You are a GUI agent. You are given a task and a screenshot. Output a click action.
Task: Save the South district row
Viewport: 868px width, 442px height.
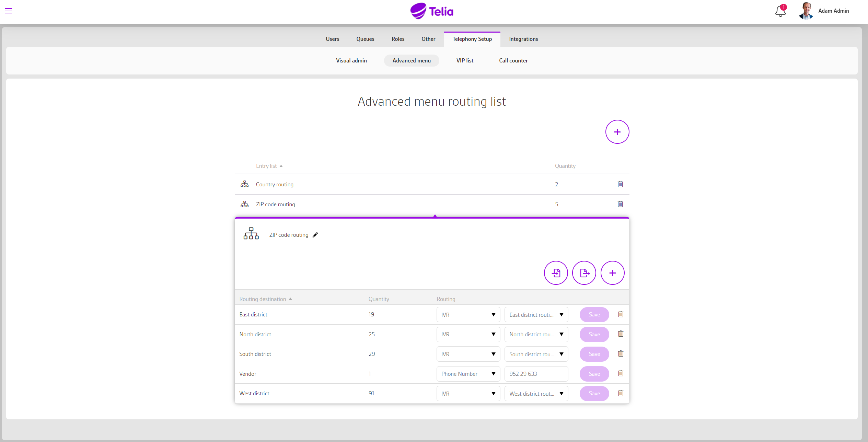pyautogui.click(x=594, y=354)
